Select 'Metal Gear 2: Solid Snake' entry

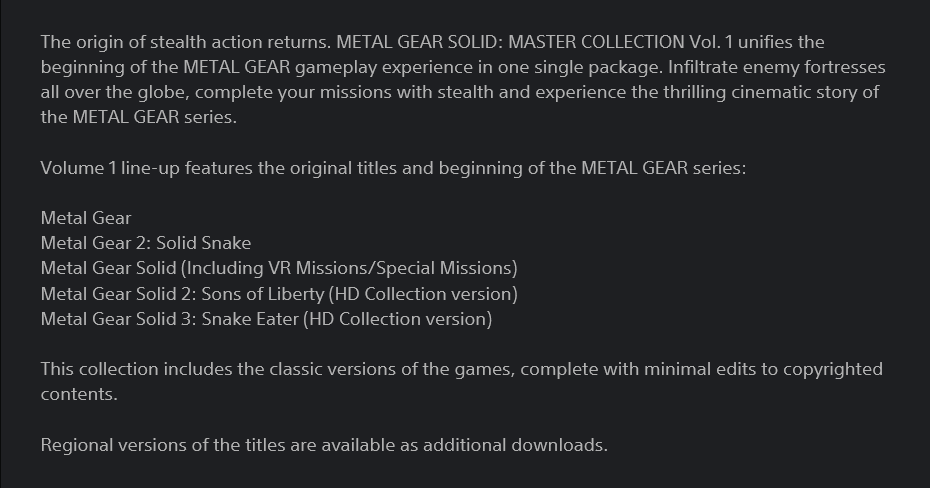(x=146, y=243)
